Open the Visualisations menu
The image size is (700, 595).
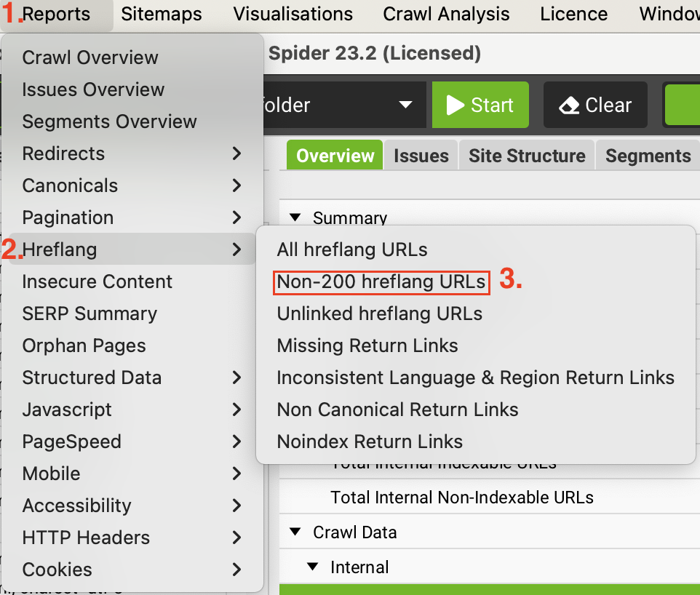pos(293,14)
